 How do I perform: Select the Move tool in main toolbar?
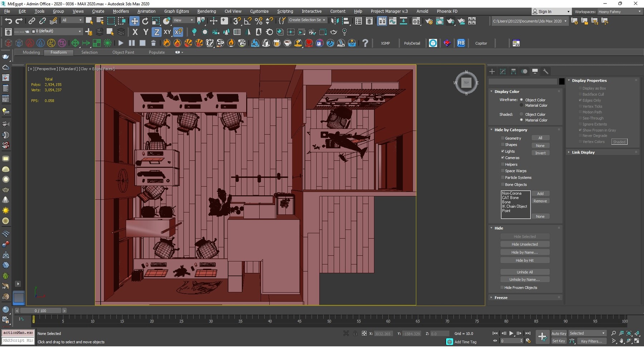[135, 21]
